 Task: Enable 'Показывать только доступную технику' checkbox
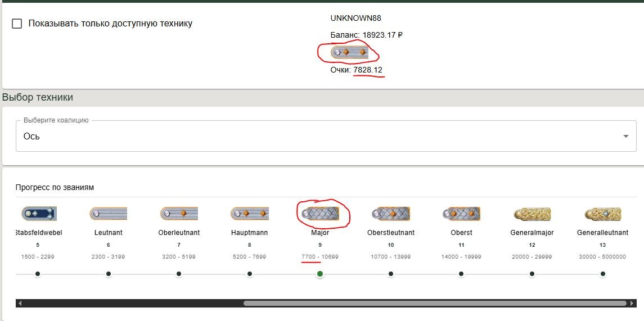[17, 24]
